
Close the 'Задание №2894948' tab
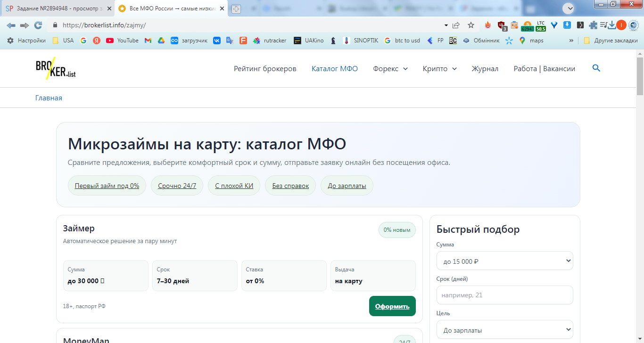point(109,8)
